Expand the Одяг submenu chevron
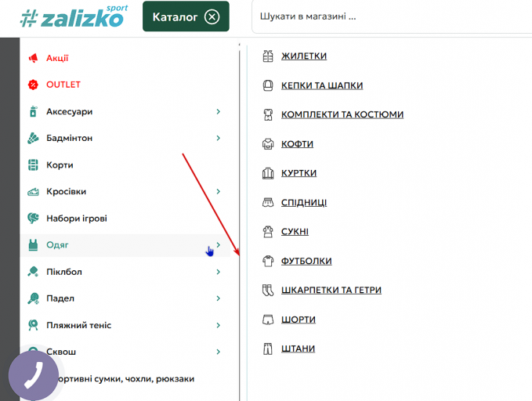The image size is (532, 401). [x=218, y=244]
